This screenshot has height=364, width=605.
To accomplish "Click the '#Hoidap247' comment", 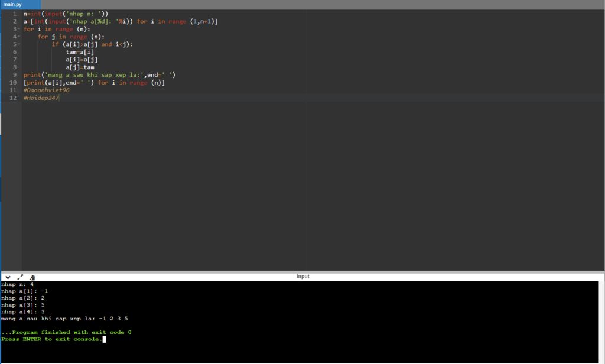I will pyautogui.click(x=41, y=97).
